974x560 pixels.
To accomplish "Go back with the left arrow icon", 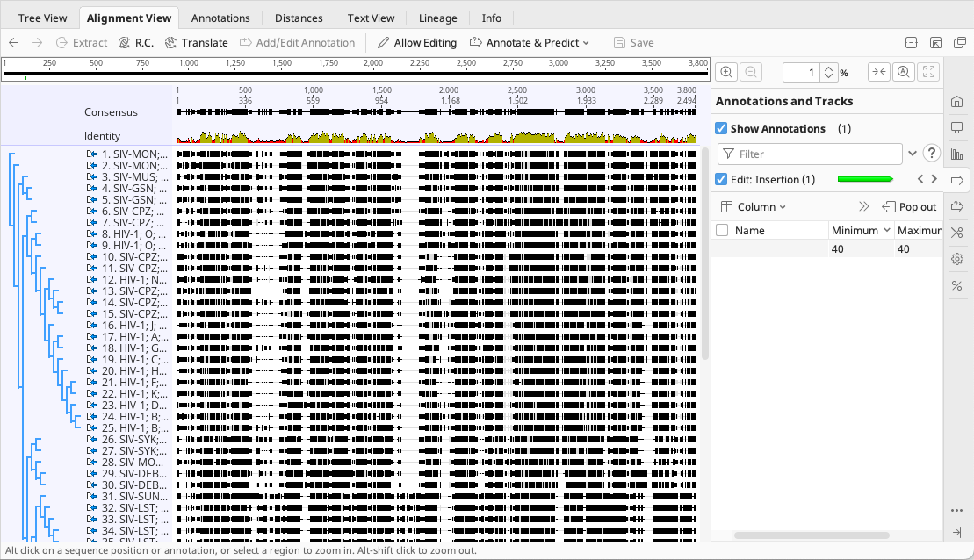I will pyautogui.click(x=14, y=43).
